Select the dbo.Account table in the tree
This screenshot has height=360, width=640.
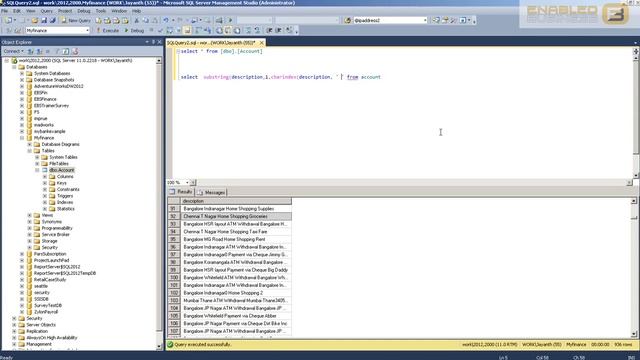[x=62, y=170]
